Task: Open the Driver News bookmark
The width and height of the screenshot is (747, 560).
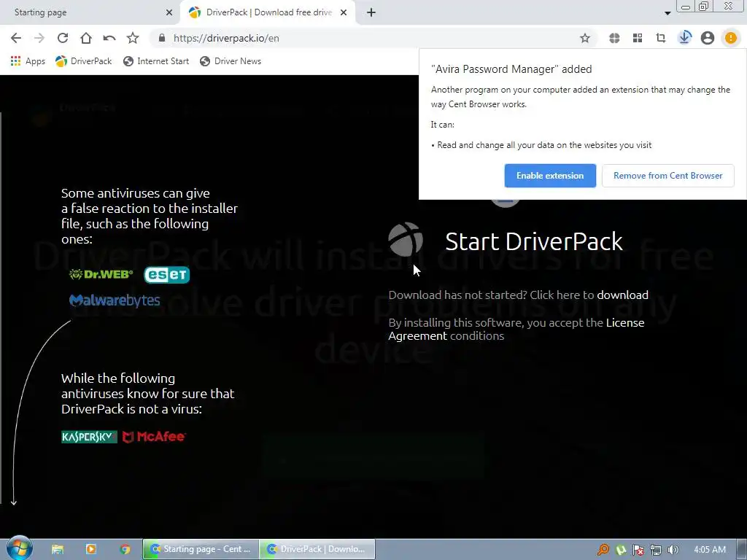Action: (x=231, y=61)
